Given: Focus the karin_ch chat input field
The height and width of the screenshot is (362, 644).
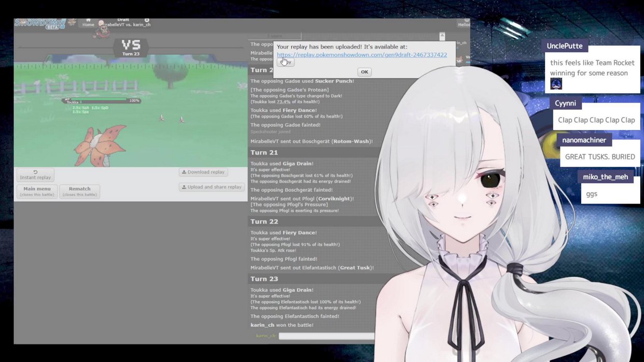Looking at the screenshot, I should pyautogui.click(x=326, y=336).
